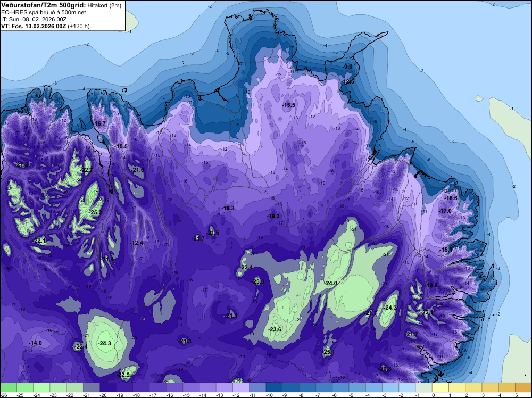Click the 'Hitakort (2m)' label in header
The height and width of the screenshot is (398, 532).
pos(104,5)
